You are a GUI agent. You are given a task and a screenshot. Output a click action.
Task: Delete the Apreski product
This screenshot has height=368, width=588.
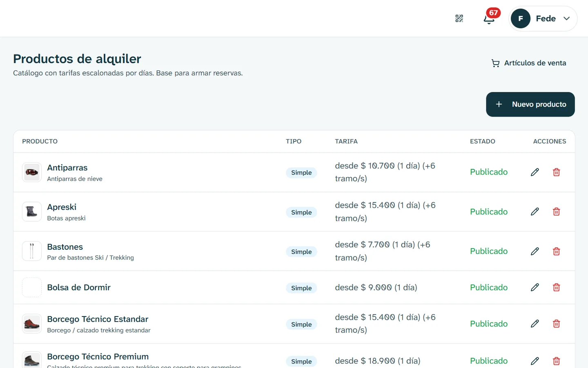tap(556, 211)
